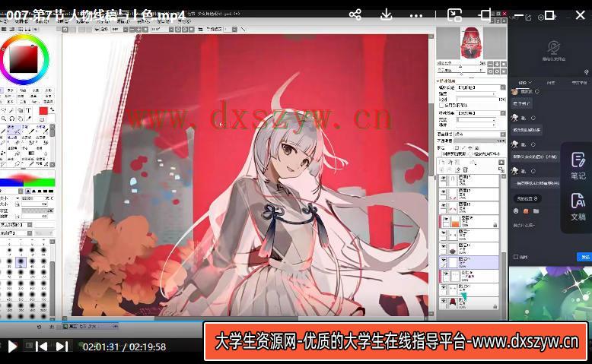The height and width of the screenshot is (364, 592).
Task: Delete layer with the trash icon
Action: (465, 169)
